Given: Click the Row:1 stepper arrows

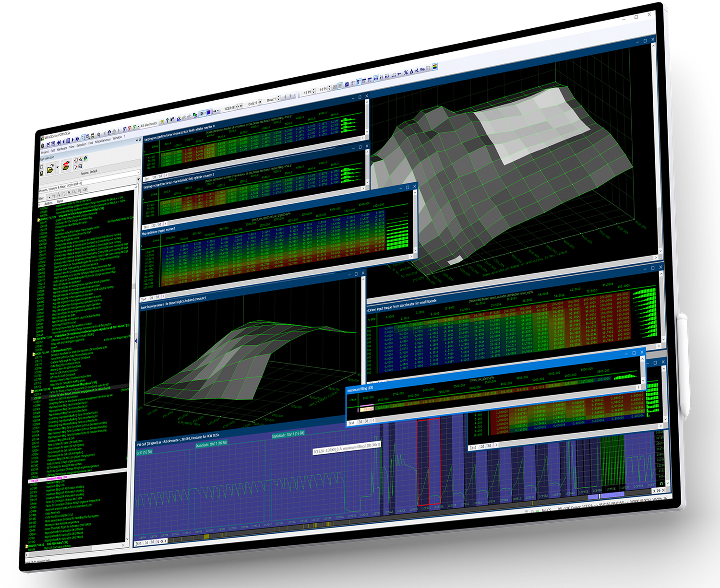Looking at the screenshot, I should pos(278,98).
